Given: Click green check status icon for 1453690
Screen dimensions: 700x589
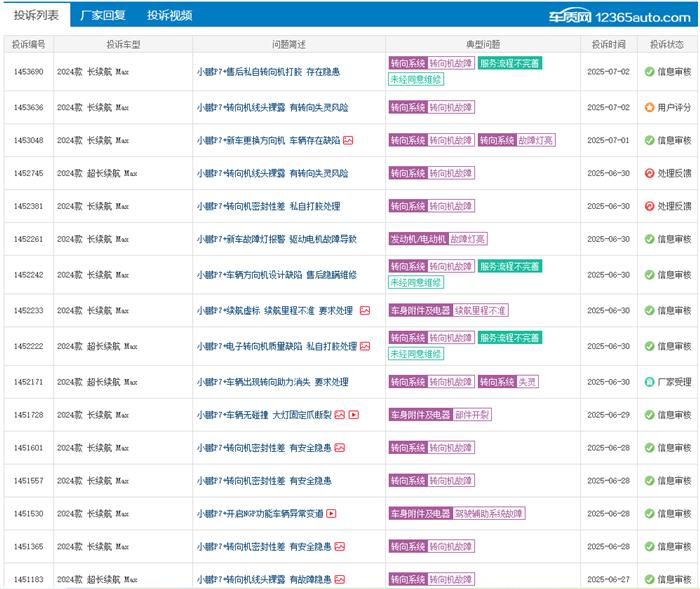Looking at the screenshot, I should click(650, 71).
